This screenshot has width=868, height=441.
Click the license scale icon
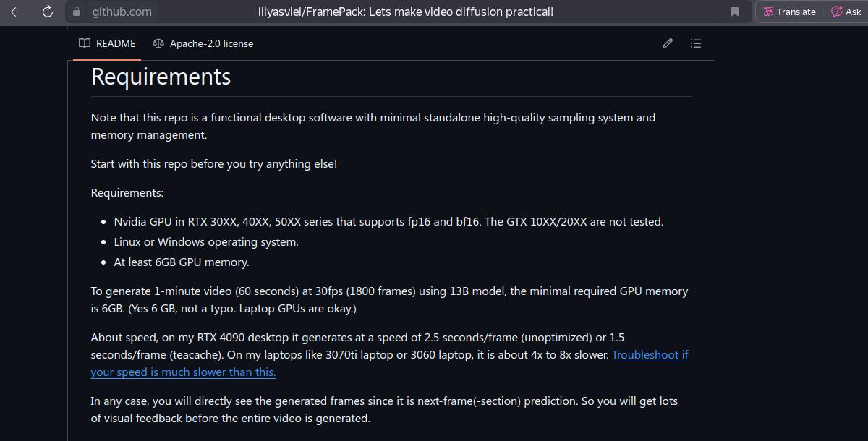(x=158, y=43)
